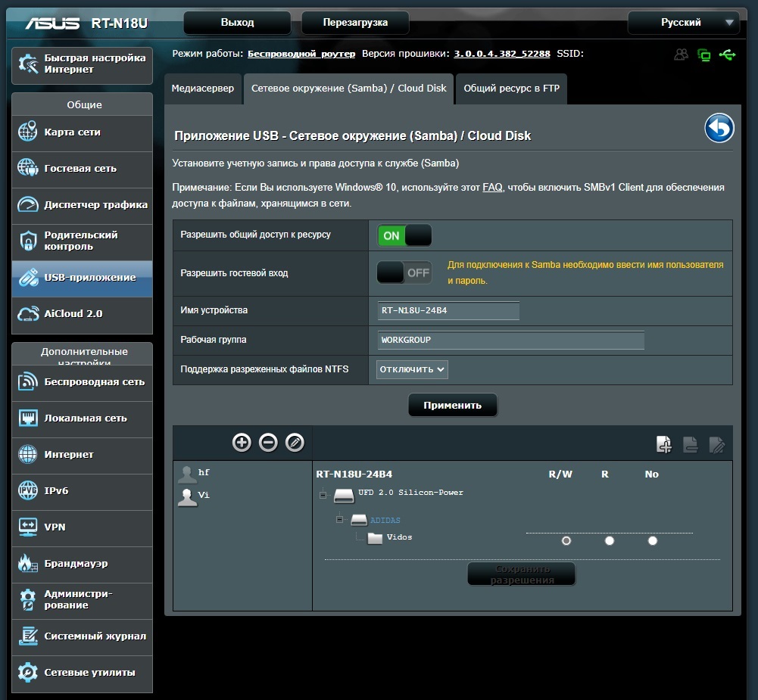Select No permission radio for Vidos
This screenshot has width=758, height=700.
(x=652, y=540)
